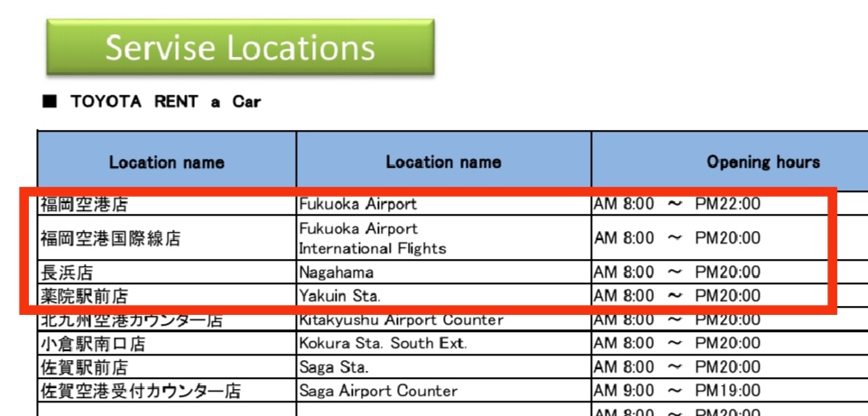Select the 長浜店 cell

pos(66,273)
